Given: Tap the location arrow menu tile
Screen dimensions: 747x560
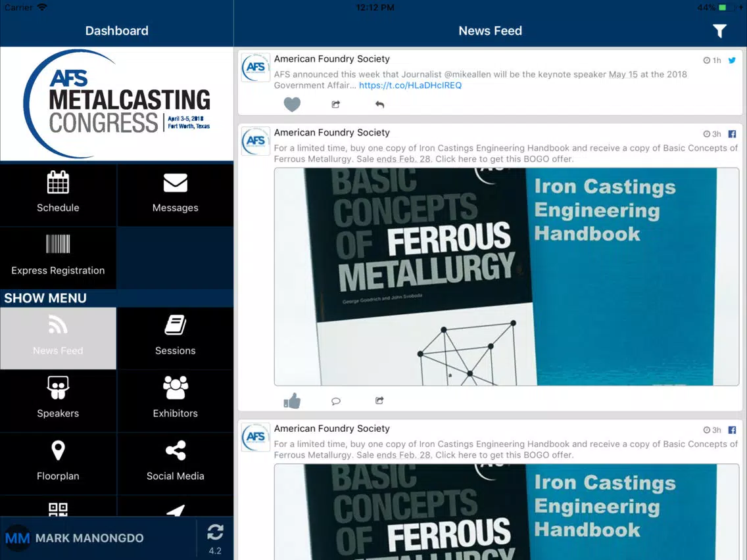Looking at the screenshot, I should (176, 506).
